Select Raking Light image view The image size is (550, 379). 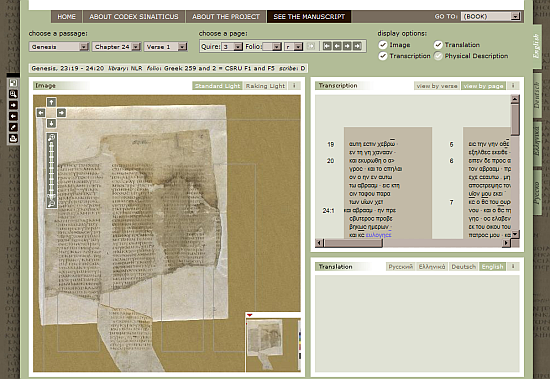pyautogui.click(x=266, y=86)
